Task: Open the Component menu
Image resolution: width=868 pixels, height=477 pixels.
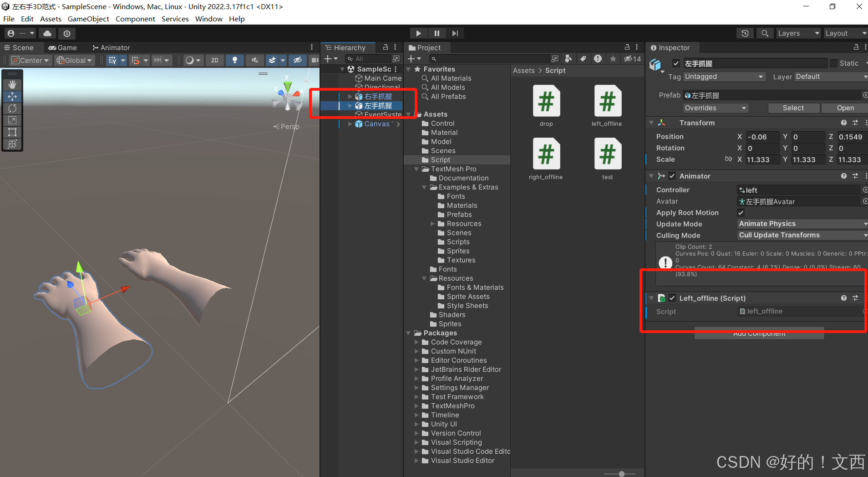Action: coord(135,19)
